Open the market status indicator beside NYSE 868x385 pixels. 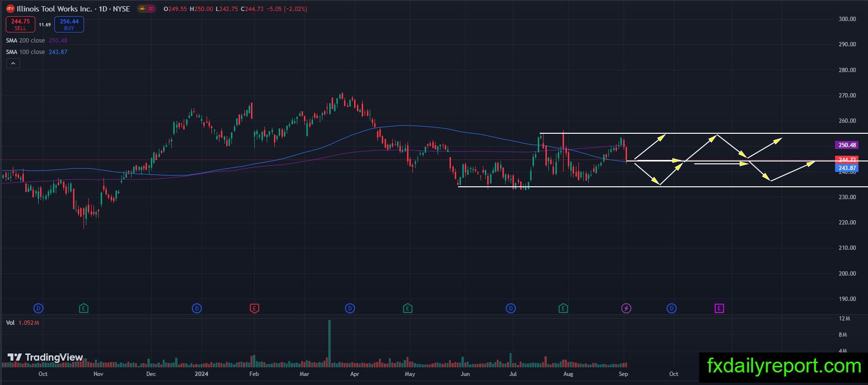(146, 9)
